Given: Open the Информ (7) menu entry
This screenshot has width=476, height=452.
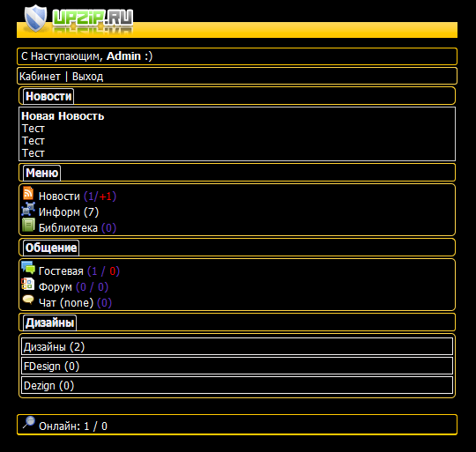Looking at the screenshot, I should [69, 212].
